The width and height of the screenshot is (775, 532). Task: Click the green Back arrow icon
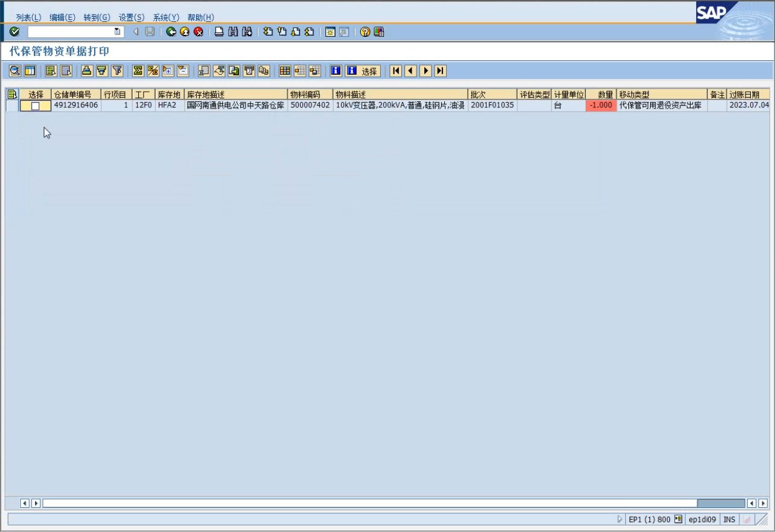click(x=171, y=32)
